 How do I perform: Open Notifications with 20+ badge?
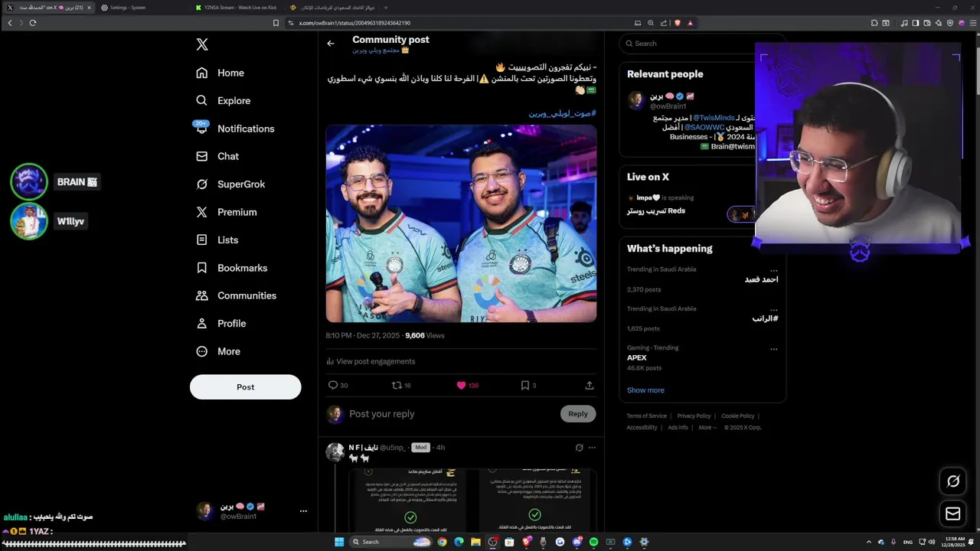[x=235, y=129]
